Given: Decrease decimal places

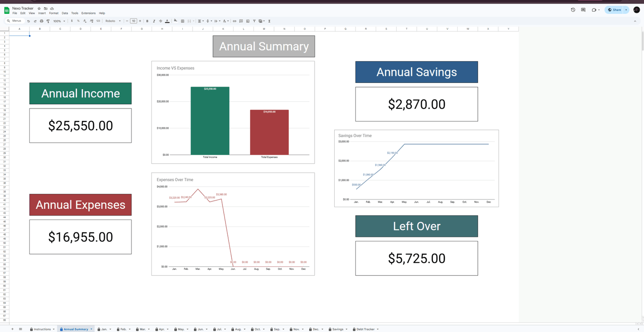Looking at the screenshot, I should (x=85, y=21).
